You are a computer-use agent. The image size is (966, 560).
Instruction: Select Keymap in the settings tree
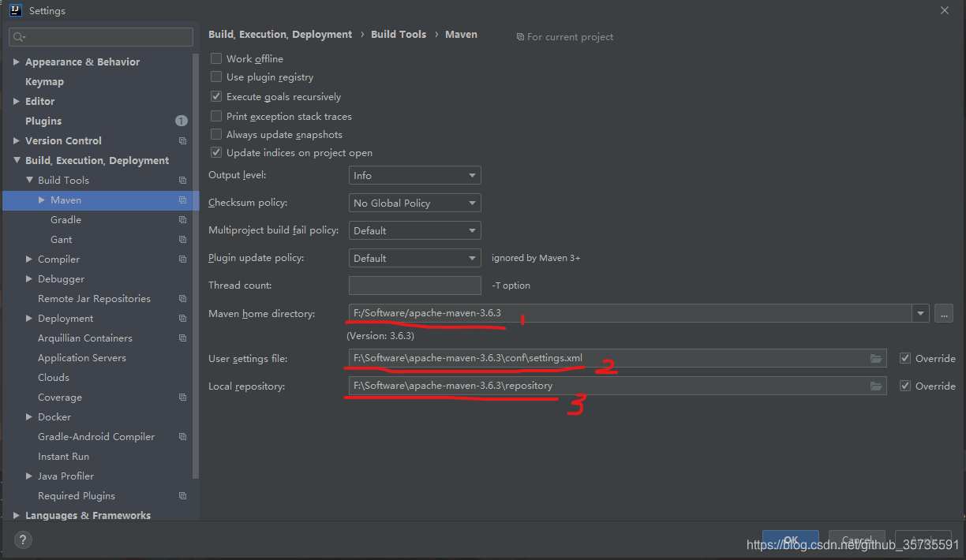click(x=44, y=81)
